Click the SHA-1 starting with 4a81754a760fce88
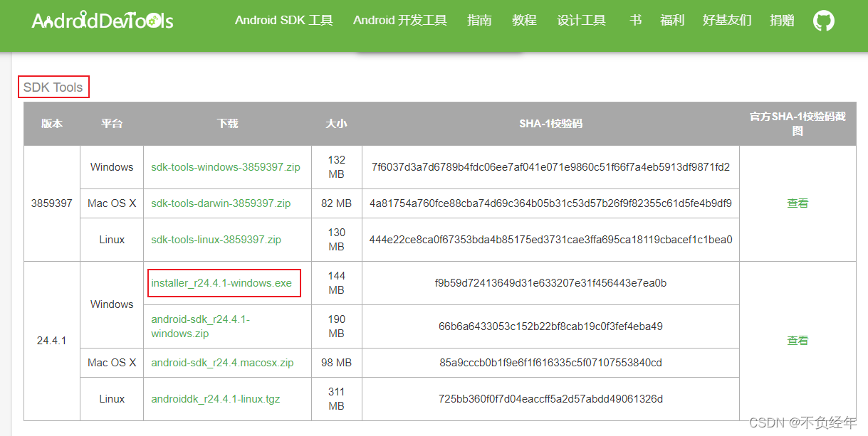Viewport: 868px width, 436px height. pos(550,203)
